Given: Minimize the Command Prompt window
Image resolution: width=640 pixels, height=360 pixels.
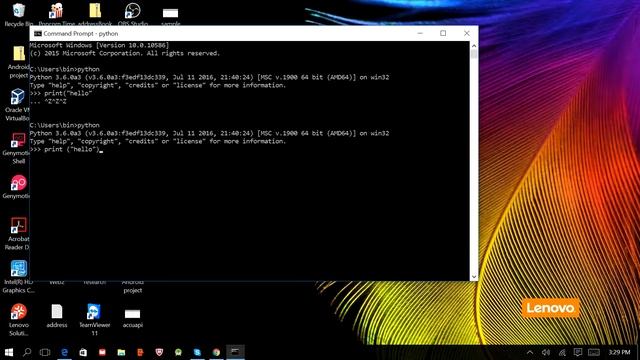Looking at the screenshot, I should click(420, 33).
